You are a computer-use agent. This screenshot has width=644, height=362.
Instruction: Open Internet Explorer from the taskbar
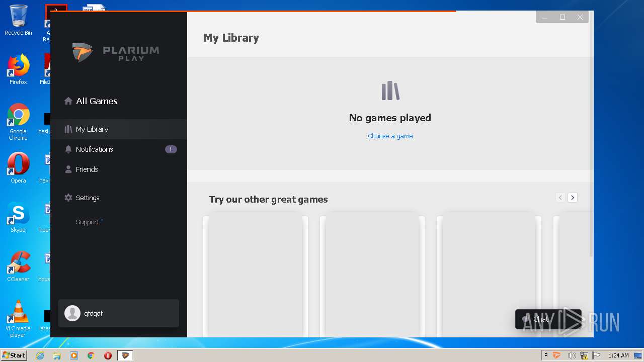click(40, 355)
